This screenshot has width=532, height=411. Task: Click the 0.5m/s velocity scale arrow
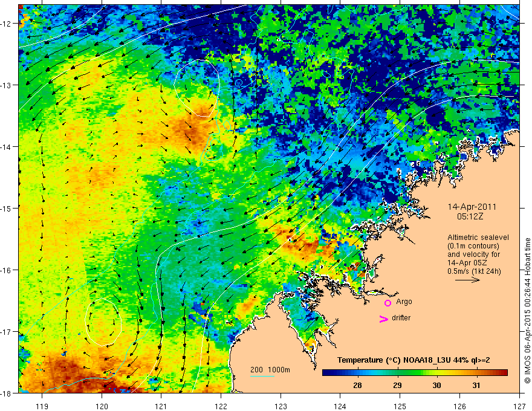467,280
